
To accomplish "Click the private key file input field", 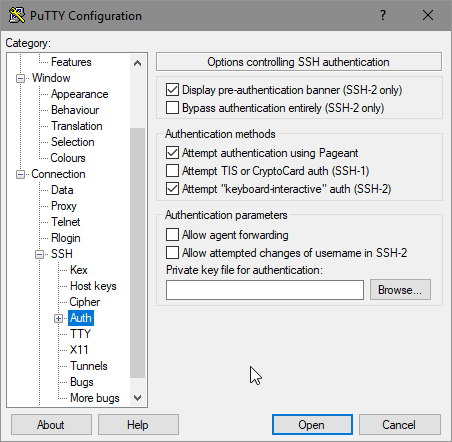I will [x=265, y=290].
